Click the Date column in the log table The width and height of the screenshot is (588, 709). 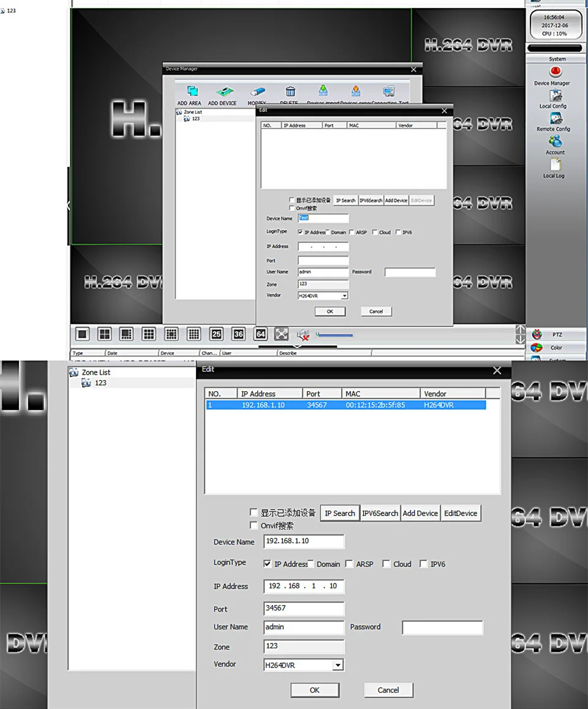pos(132,353)
